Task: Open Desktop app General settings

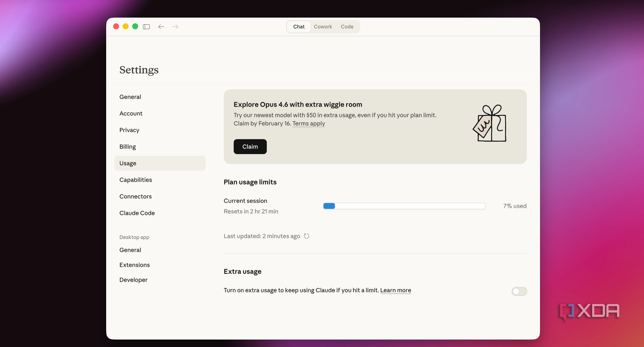Action: point(160,250)
